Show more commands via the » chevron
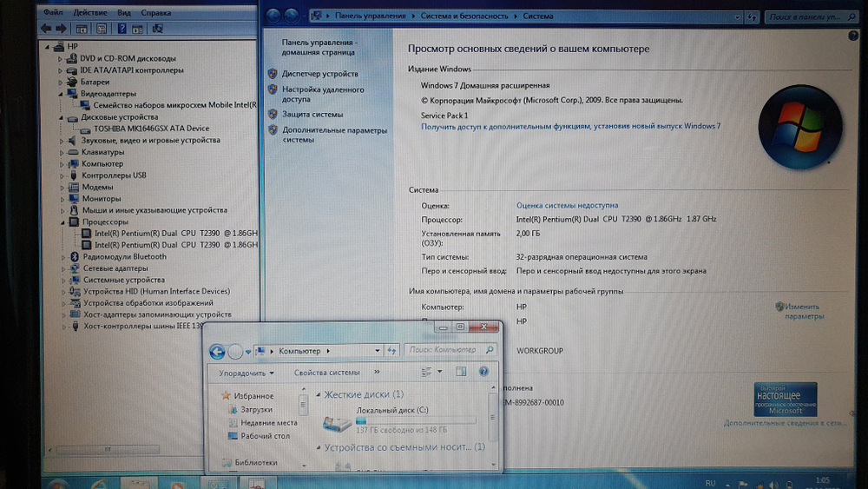 pos(377,372)
